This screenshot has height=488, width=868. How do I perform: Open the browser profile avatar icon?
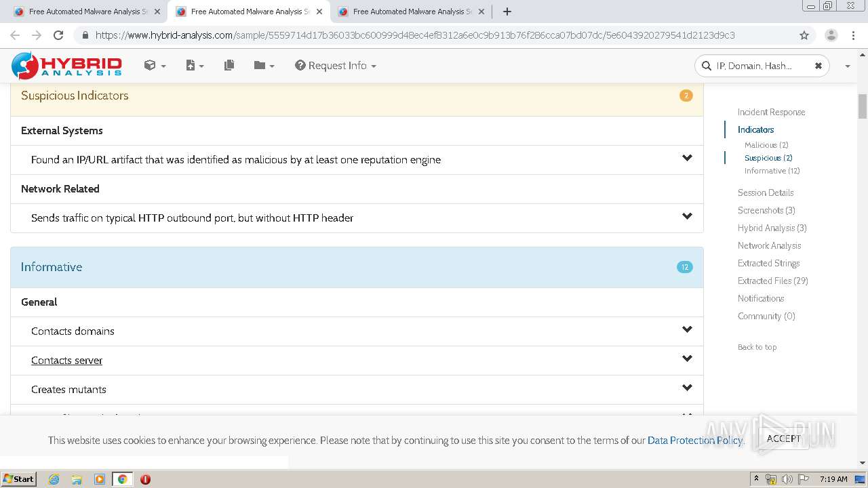(x=831, y=35)
